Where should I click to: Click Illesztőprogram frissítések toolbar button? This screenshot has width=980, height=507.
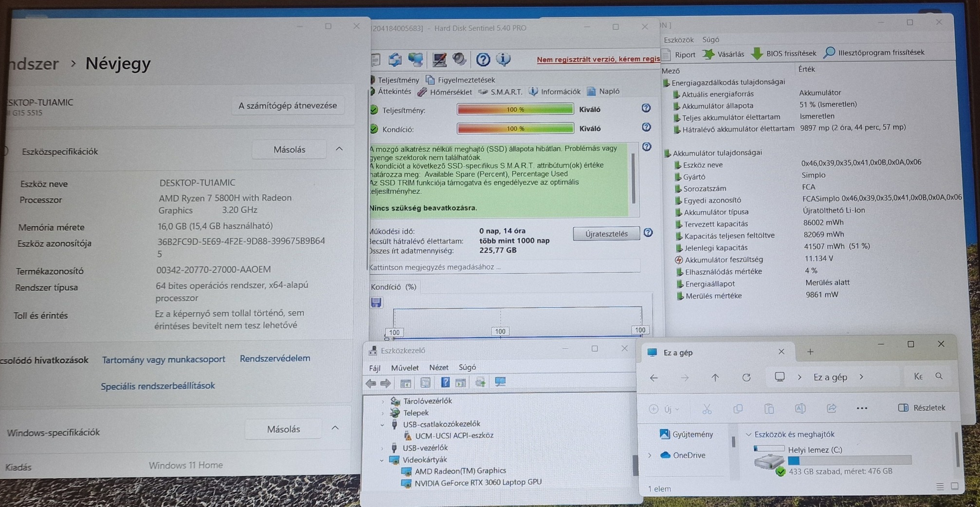click(874, 53)
